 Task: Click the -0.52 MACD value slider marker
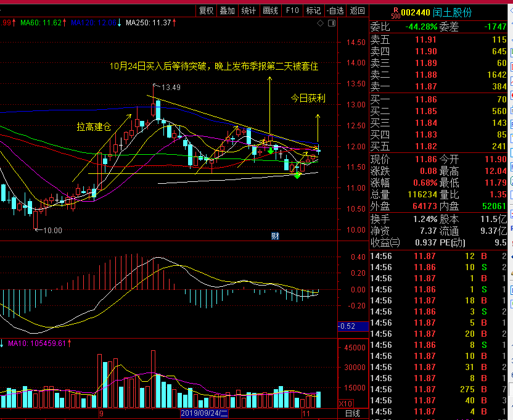click(x=353, y=326)
